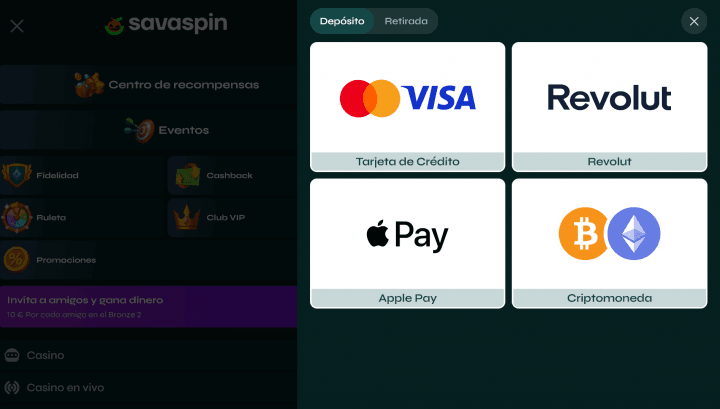Click the Criptomoneda label
720x409 pixels.
click(x=609, y=298)
